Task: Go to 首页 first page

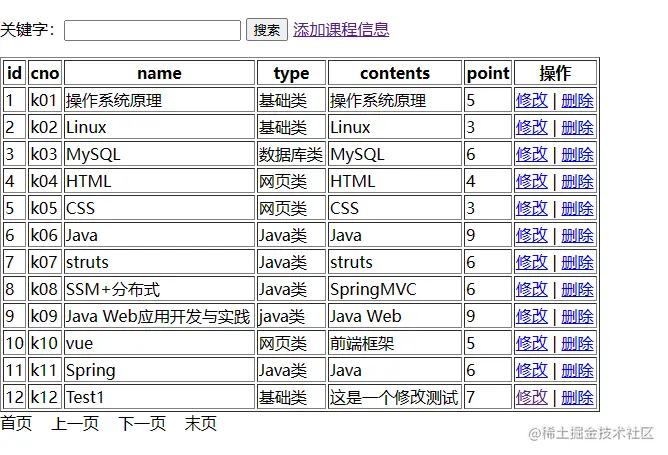Action: pos(16,423)
